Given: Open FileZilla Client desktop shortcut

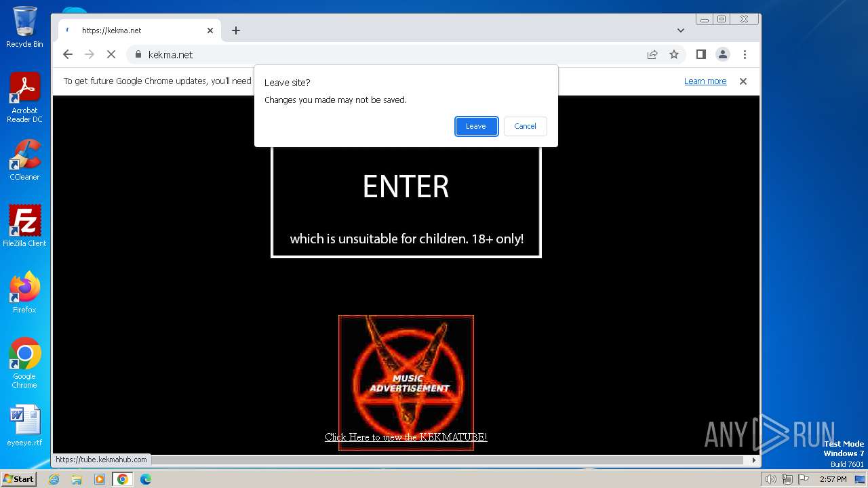Looking at the screenshot, I should point(24,226).
